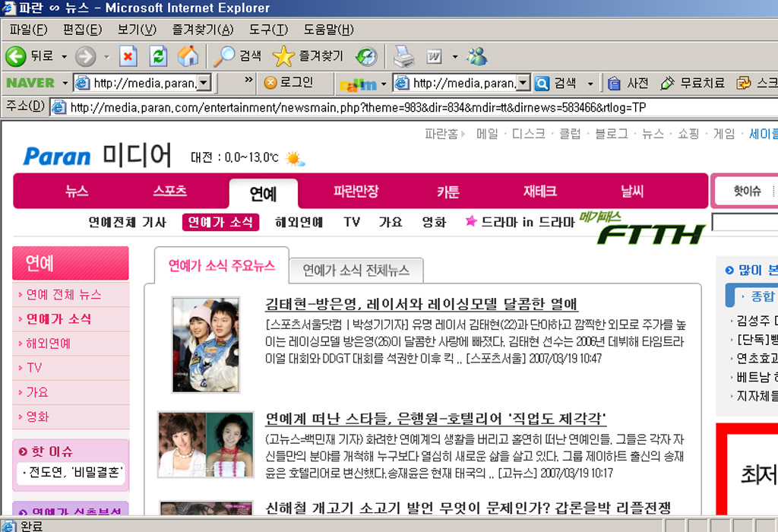Screen dimensions: 778x532
Task: Open the 김태현-방은영 headline article link
Action: (x=422, y=303)
